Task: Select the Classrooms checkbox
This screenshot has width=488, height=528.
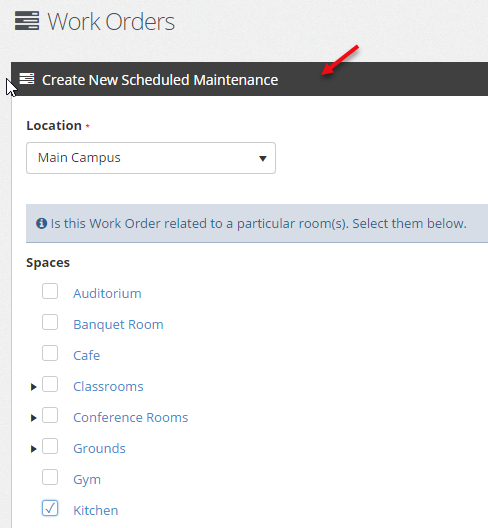Action: (x=50, y=384)
